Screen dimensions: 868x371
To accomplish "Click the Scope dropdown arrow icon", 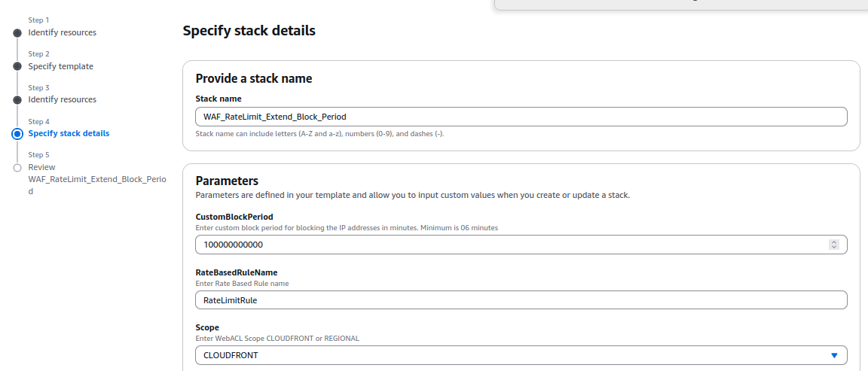I will tap(834, 355).
